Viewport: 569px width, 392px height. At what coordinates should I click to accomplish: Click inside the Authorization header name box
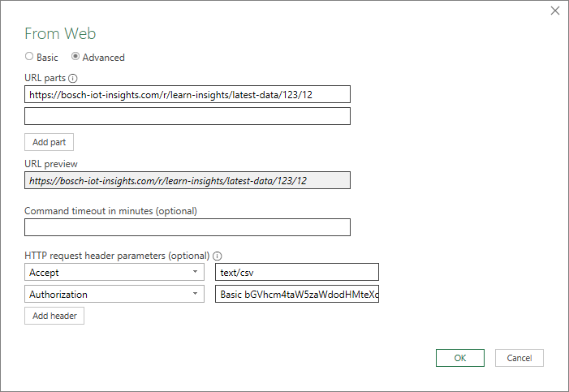click(106, 295)
